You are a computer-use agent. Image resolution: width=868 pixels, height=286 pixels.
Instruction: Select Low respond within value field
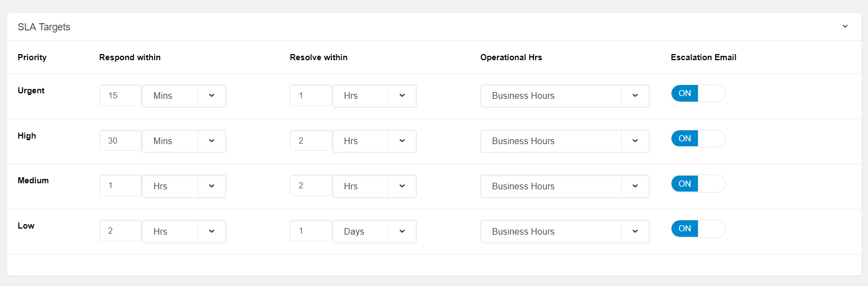pyautogui.click(x=120, y=231)
